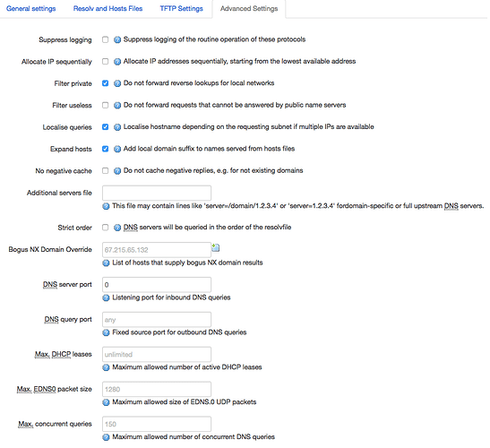Click help icon beside Filter private description
490x448 pixels.
[117, 83]
